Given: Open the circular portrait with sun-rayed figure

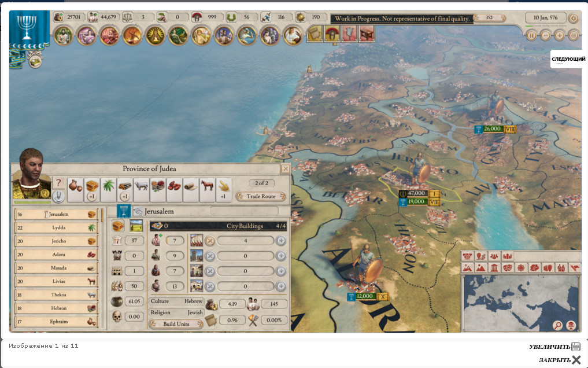Looking at the screenshot, I should [x=155, y=36].
